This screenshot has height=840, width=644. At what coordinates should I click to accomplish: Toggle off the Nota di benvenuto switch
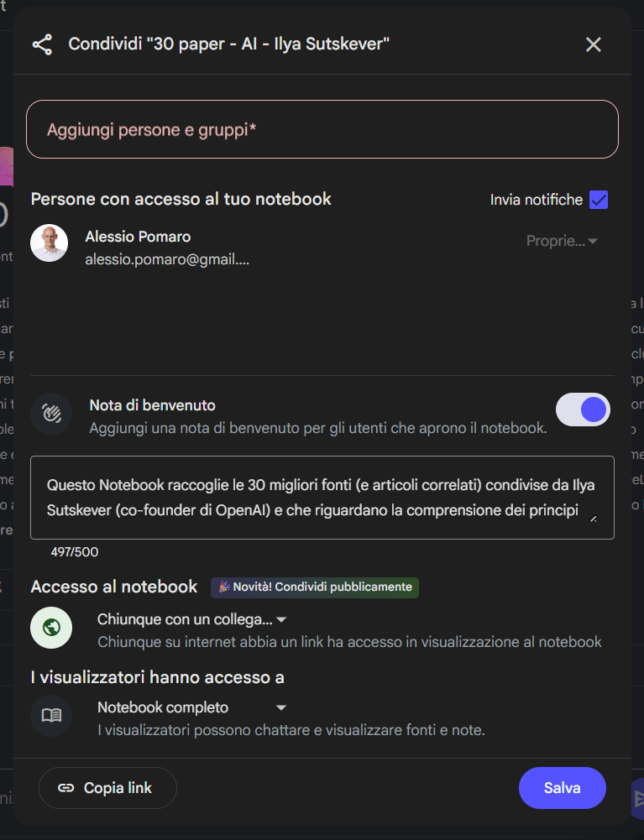pos(583,410)
